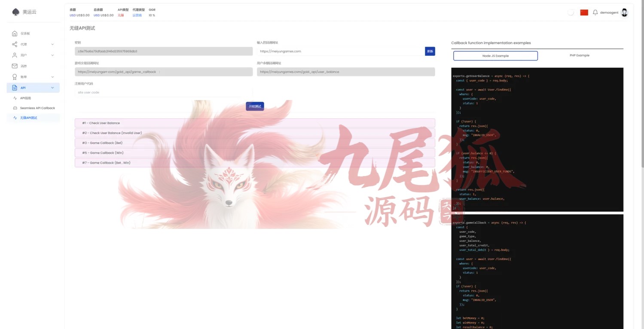Viewport: 644px width, 329px height.
Task: Expand the #3 - Game Callback (Bet) row
Action: (254, 143)
